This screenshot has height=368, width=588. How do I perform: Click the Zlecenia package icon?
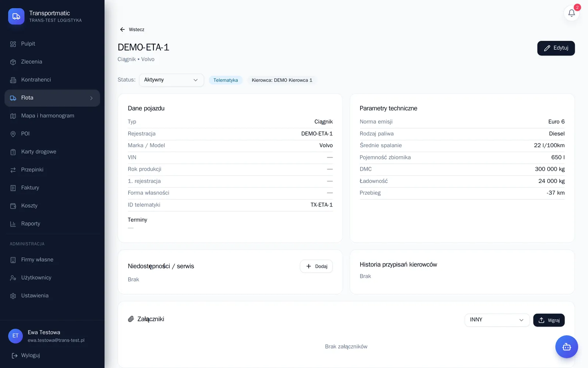pyautogui.click(x=13, y=62)
